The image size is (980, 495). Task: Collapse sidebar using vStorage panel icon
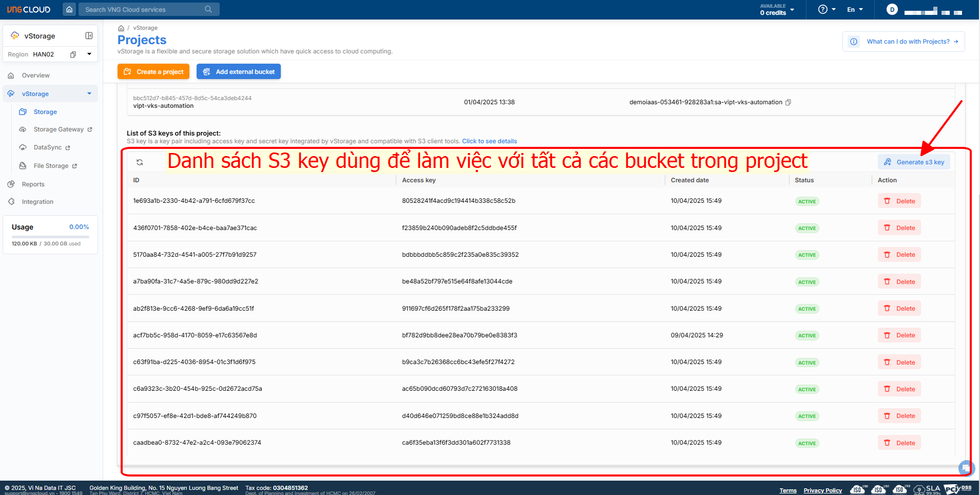[89, 35]
